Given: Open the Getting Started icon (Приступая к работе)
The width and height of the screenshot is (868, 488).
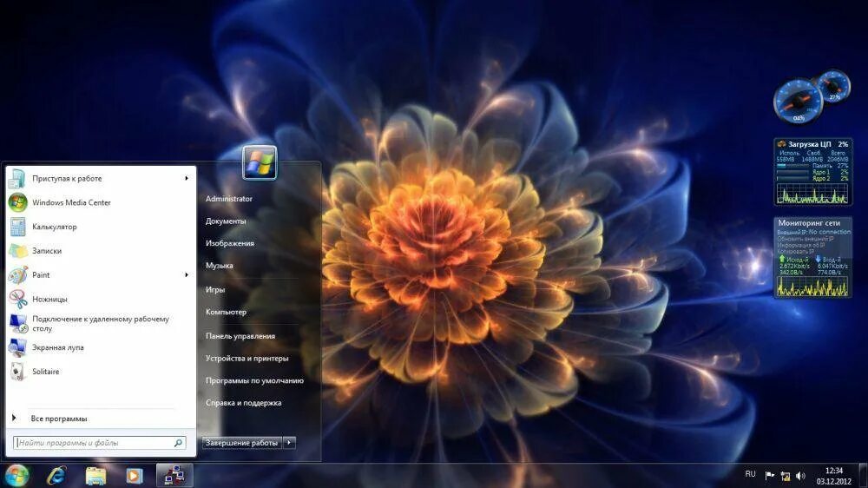Looking at the screenshot, I should click(x=17, y=178).
